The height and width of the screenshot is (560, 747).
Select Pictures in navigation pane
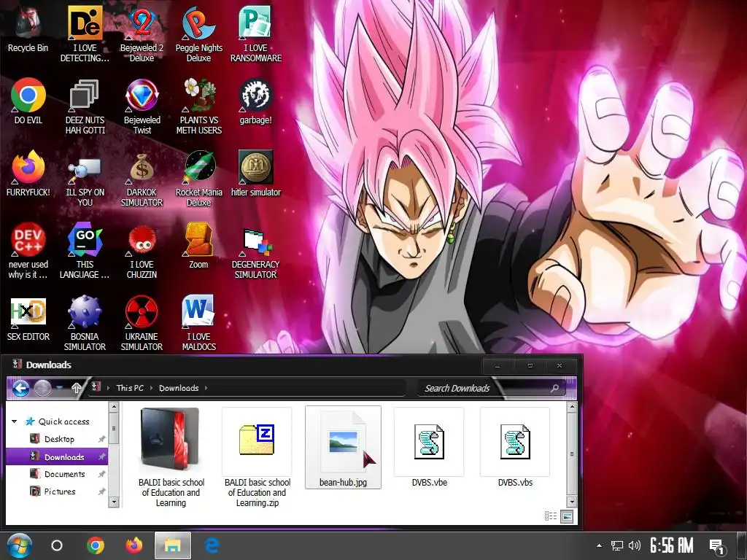tap(60, 491)
